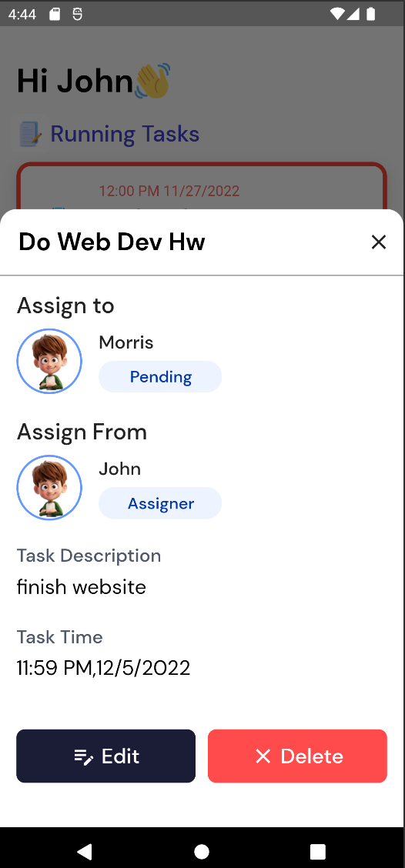Click John's avatar under Assign From
The image size is (405, 868).
[49, 487]
